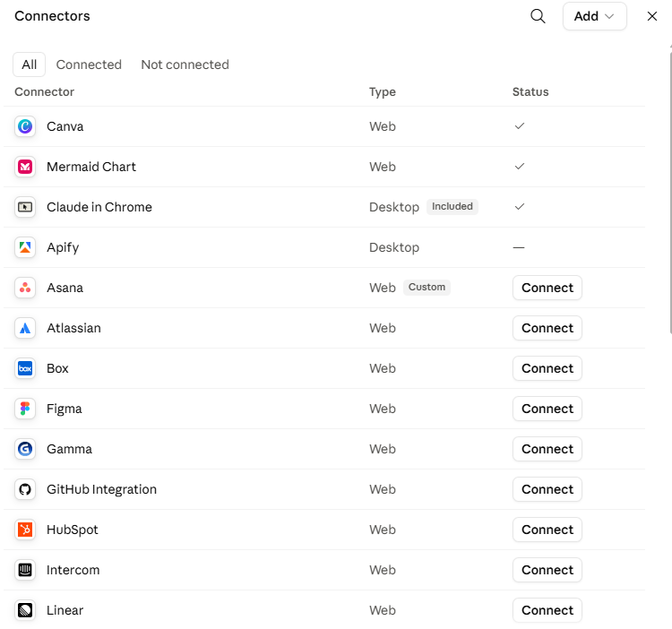Connect the Atlassian connector
Screen dimensions: 672x629
547,328
